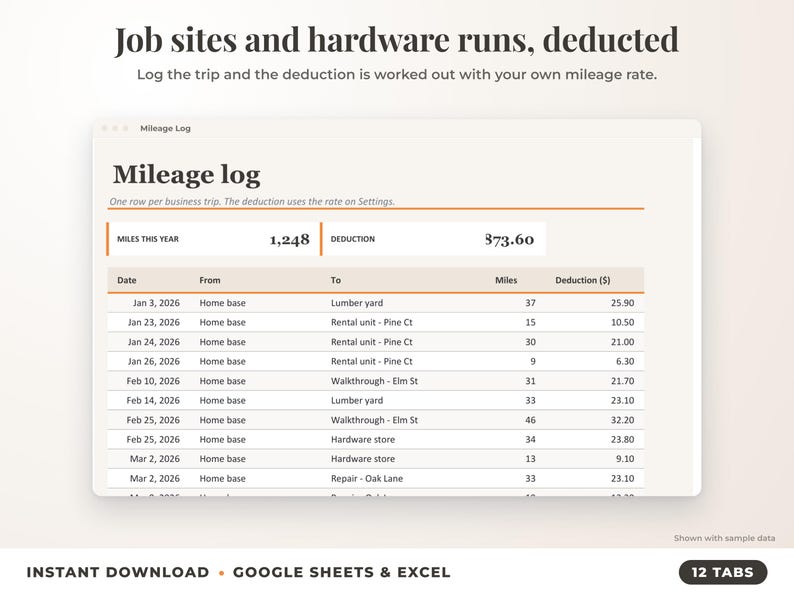Screen dimensions: 794x596
Task: Click Rental unit - Pine Ct on Jan 24
Action: [372, 342]
